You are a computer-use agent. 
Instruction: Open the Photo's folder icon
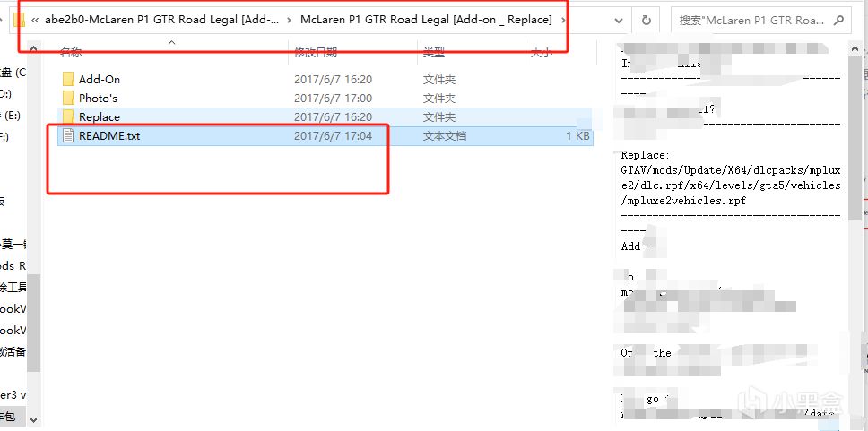(x=68, y=98)
